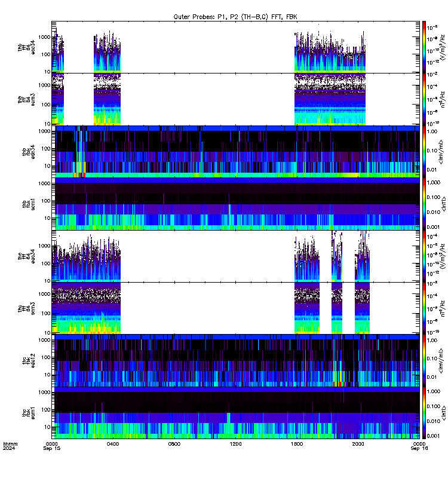The width and height of the screenshot is (448, 478).
Task: Click the '100' y-axis tick of thc fff eac34
Action: 46,263
